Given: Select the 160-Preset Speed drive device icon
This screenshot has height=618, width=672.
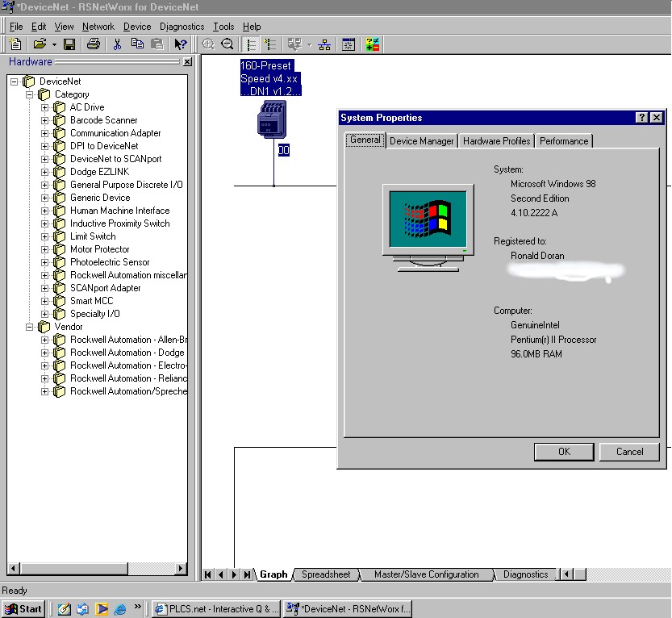Looking at the screenshot, I should (272, 119).
